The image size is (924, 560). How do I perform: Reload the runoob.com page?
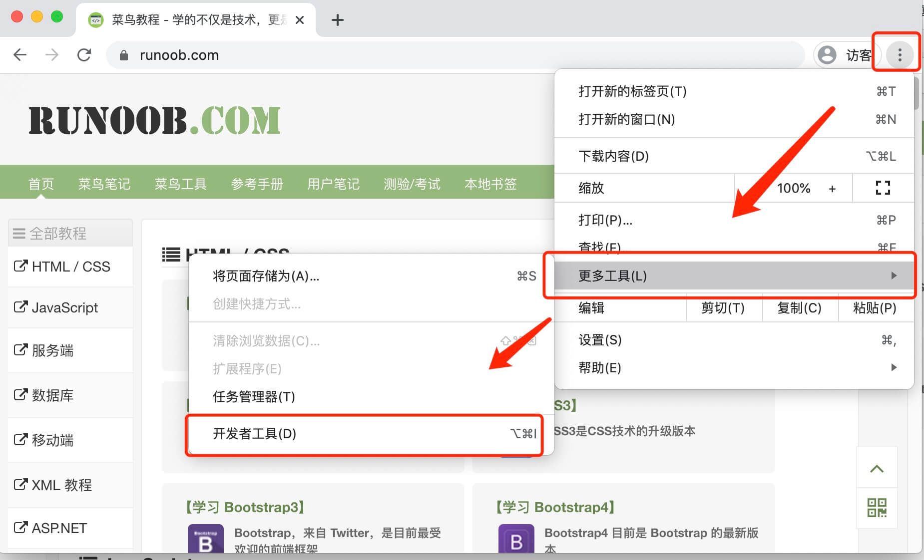pos(84,55)
